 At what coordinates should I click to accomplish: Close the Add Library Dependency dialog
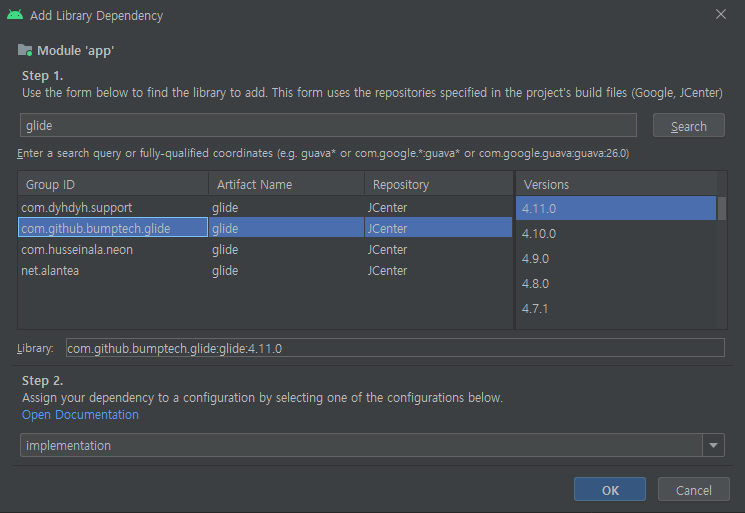pos(721,14)
